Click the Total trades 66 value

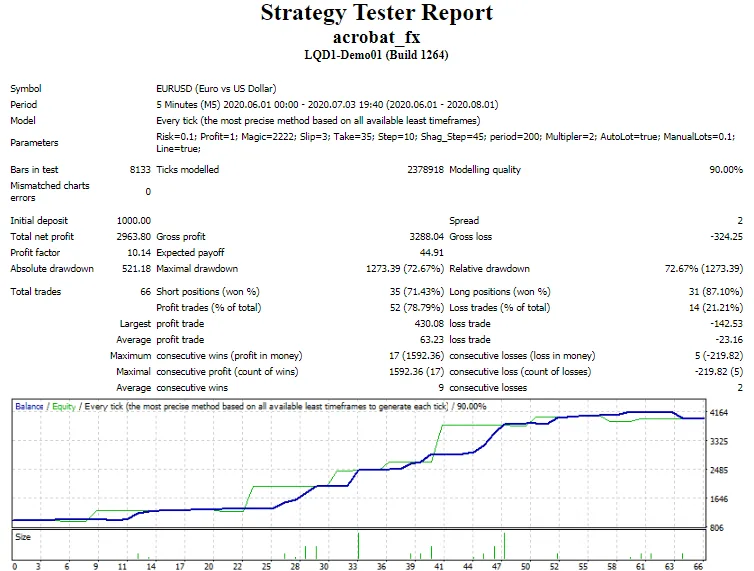(x=144, y=291)
